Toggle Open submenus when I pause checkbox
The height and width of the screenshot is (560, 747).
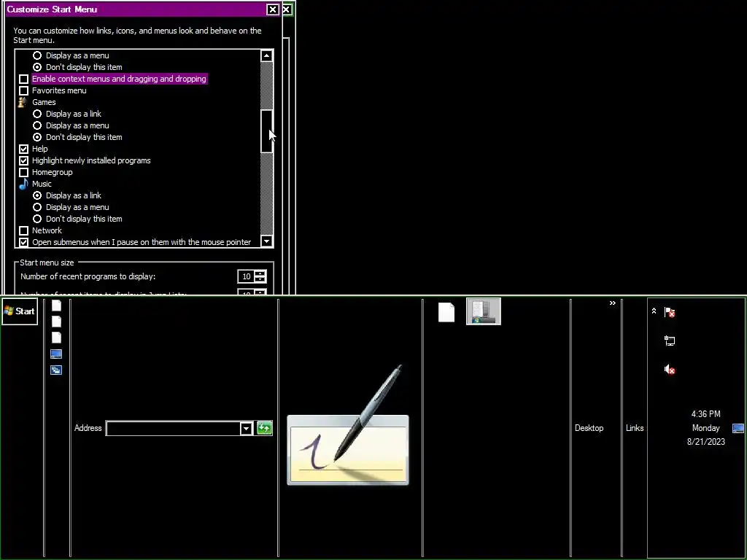pos(23,242)
